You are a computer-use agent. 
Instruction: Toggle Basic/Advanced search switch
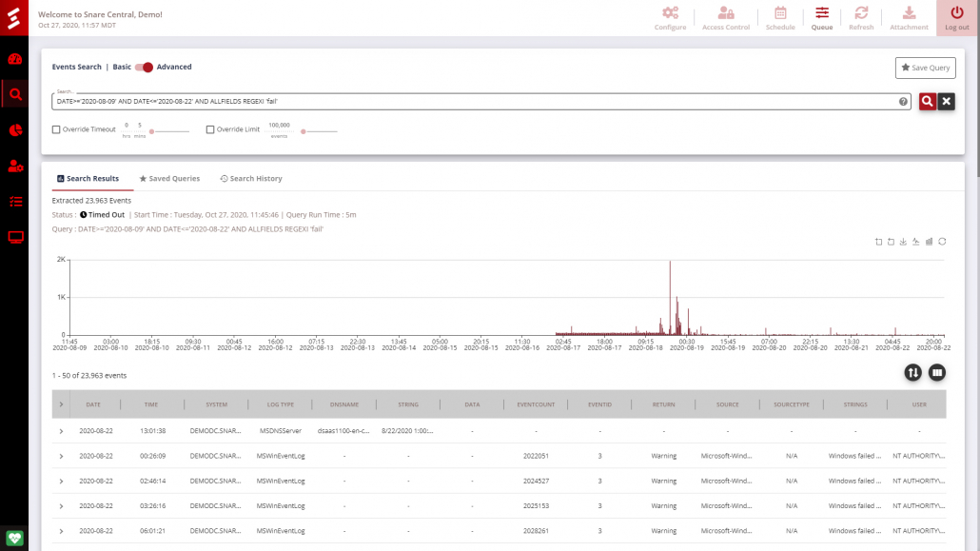[144, 67]
